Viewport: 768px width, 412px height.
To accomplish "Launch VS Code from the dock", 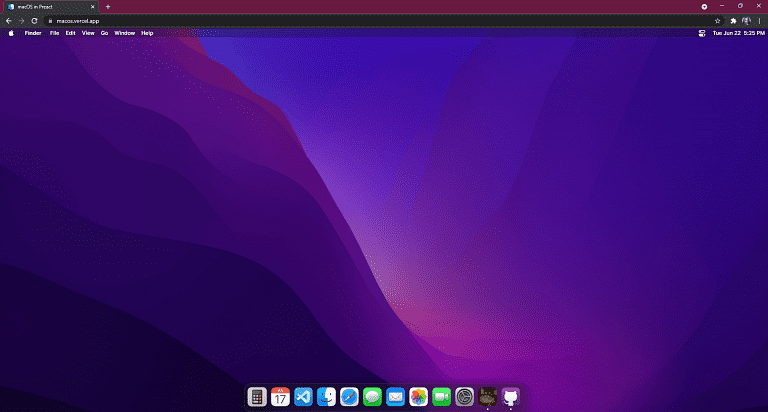I will 303,397.
